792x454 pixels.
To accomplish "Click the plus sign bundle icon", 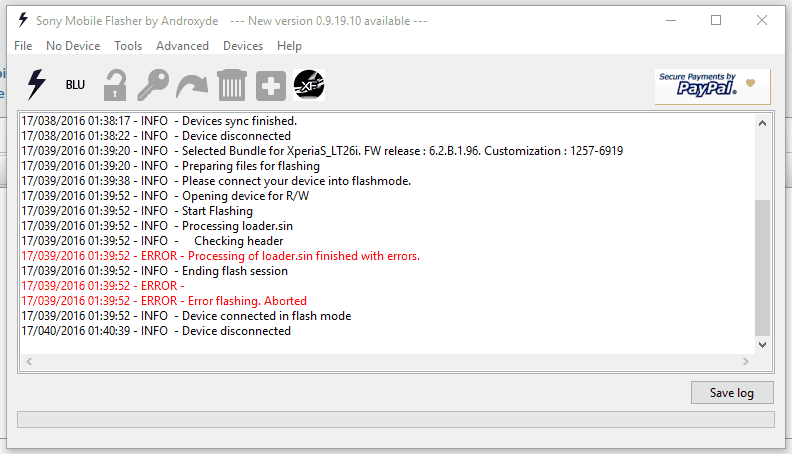I will pos(271,85).
